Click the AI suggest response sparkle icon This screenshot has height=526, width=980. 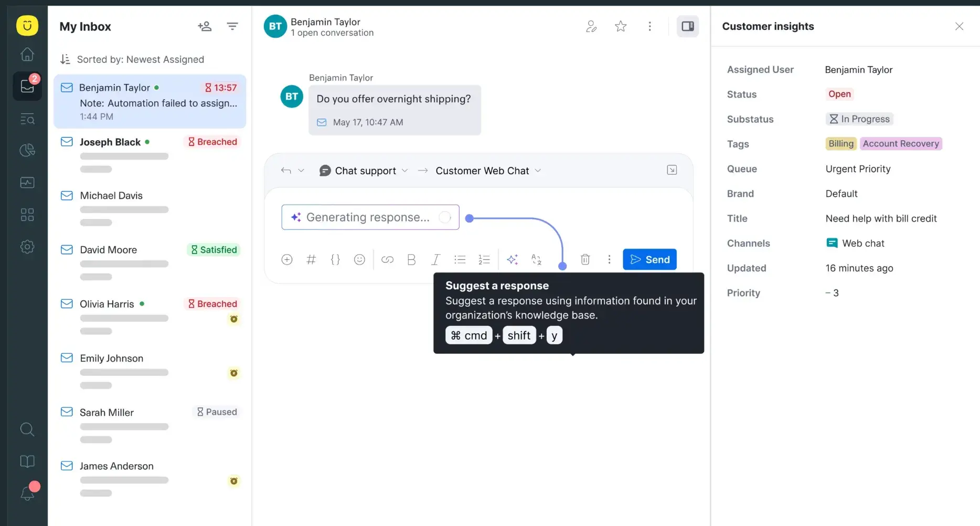[x=512, y=259]
